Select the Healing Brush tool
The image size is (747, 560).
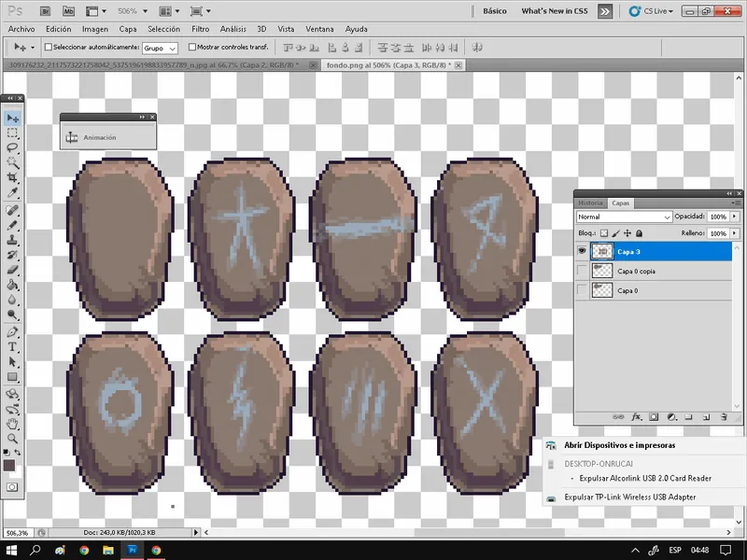pyautogui.click(x=12, y=210)
